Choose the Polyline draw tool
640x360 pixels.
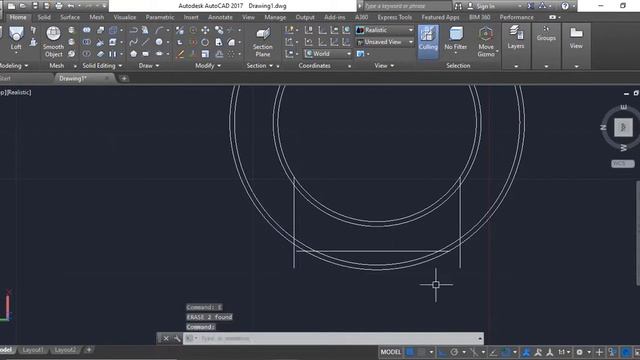(x=133, y=30)
